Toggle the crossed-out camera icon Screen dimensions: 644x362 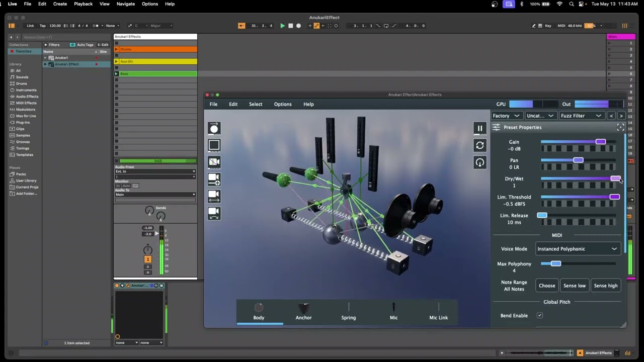coord(214,162)
